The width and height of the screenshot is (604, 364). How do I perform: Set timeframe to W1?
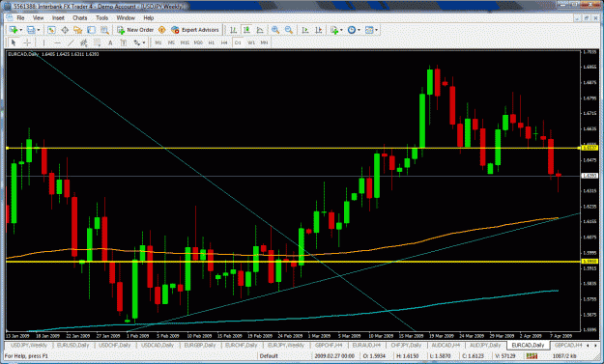[251, 42]
